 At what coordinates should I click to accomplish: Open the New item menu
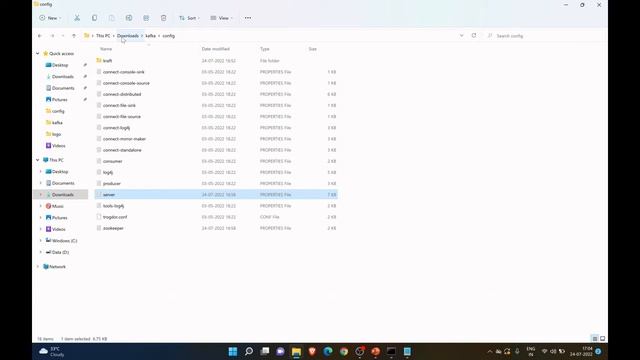coord(50,18)
